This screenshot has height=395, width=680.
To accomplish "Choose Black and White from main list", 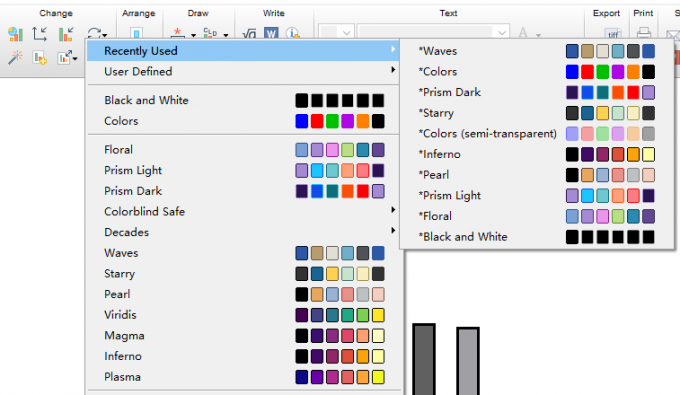I will point(243,100).
